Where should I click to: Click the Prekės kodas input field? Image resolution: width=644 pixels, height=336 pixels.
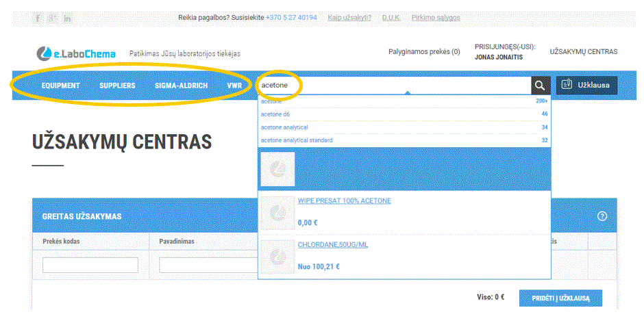(90, 265)
